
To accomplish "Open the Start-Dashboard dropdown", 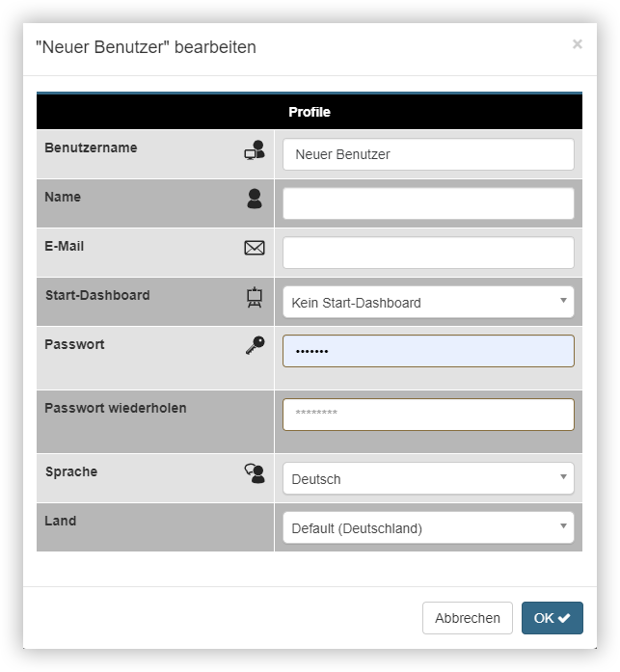I will pyautogui.click(x=428, y=302).
